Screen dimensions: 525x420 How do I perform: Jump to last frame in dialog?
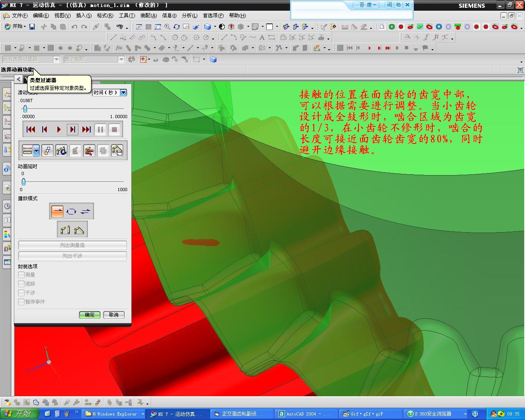point(87,130)
